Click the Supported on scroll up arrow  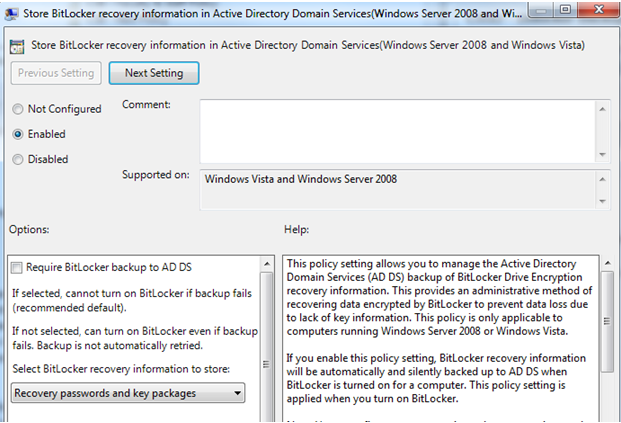(x=602, y=179)
